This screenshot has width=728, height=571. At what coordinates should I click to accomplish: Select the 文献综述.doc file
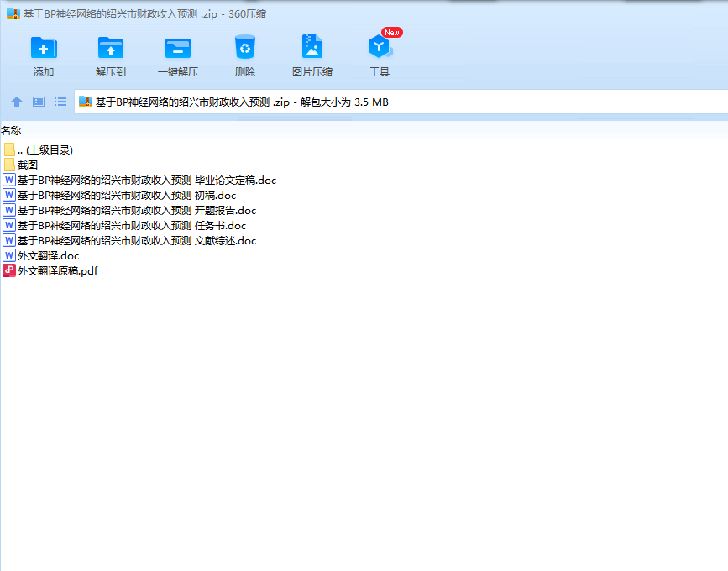pos(129,240)
